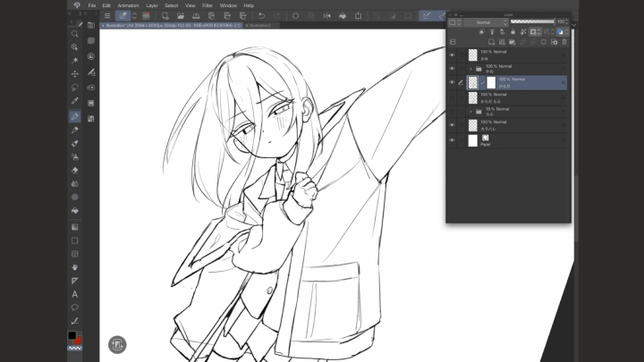This screenshot has height=362, width=644.
Task: Tap the floating canvas rotate button
Action: click(117, 344)
